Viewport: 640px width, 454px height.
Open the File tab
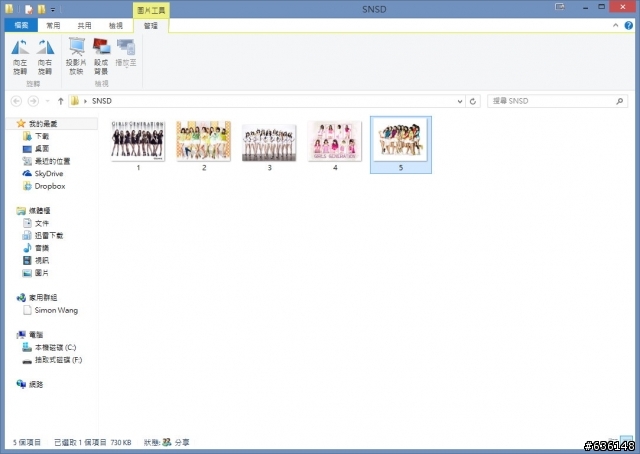pos(21,25)
